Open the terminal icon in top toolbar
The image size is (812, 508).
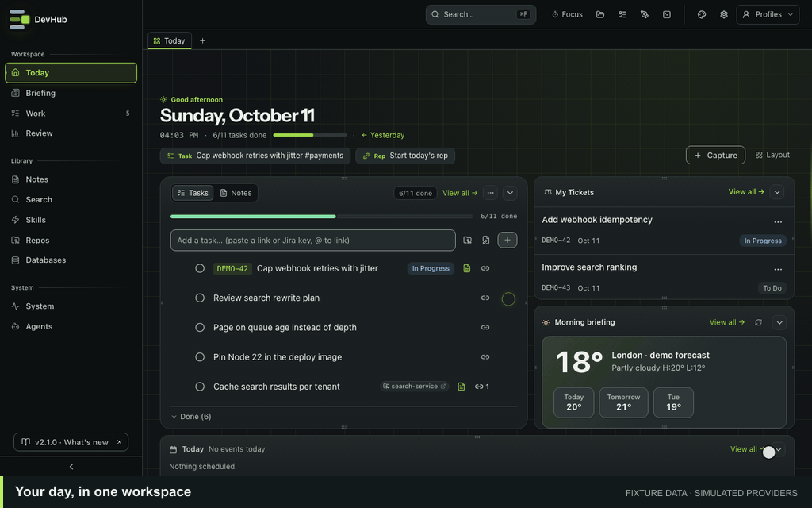pyautogui.click(x=667, y=14)
